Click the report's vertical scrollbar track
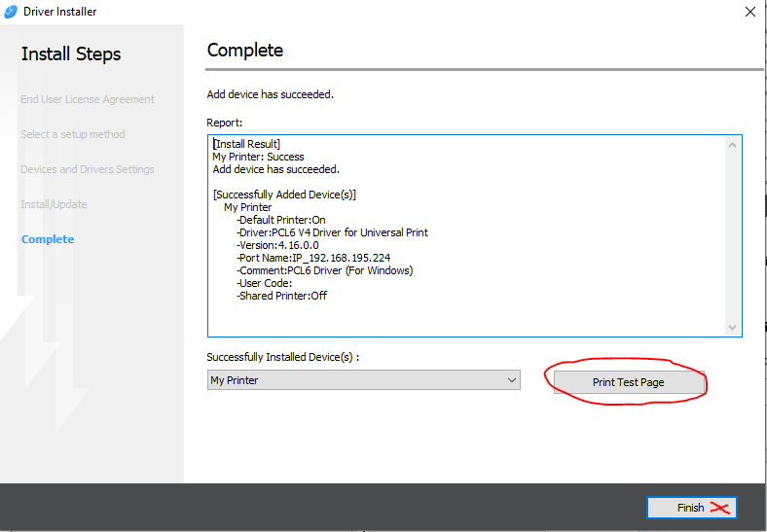 [x=733, y=233]
